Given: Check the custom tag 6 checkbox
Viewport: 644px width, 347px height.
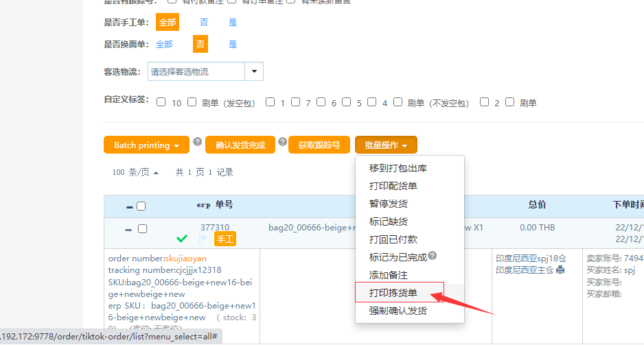Looking at the screenshot, I should click(x=321, y=102).
